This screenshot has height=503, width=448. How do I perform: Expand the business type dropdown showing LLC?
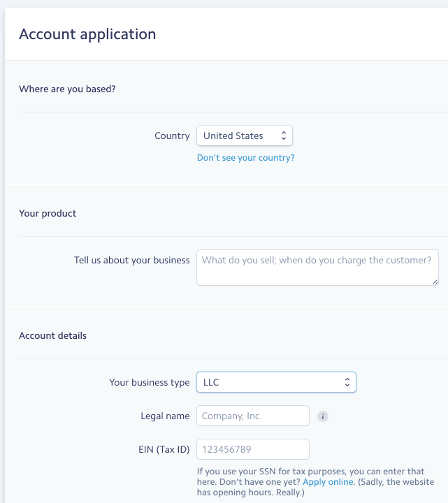(276, 383)
